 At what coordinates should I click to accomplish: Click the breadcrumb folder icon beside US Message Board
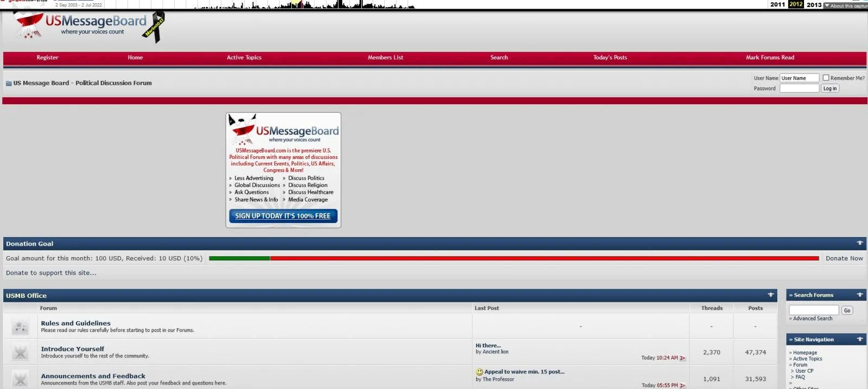point(9,84)
